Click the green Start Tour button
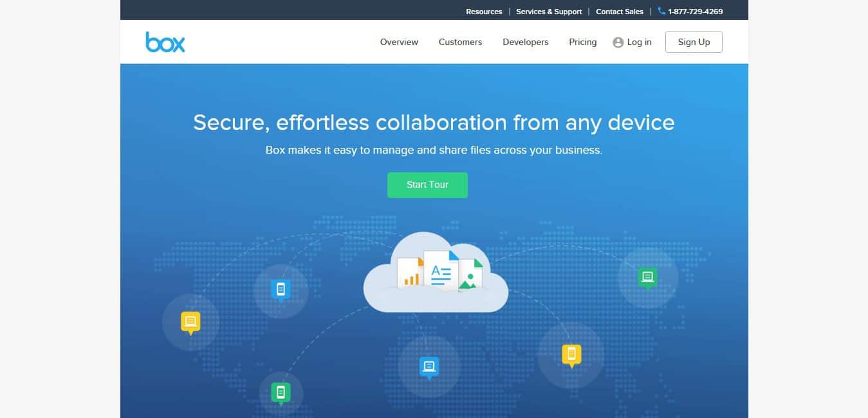This screenshot has height=418, width=868. pos(427,185)
